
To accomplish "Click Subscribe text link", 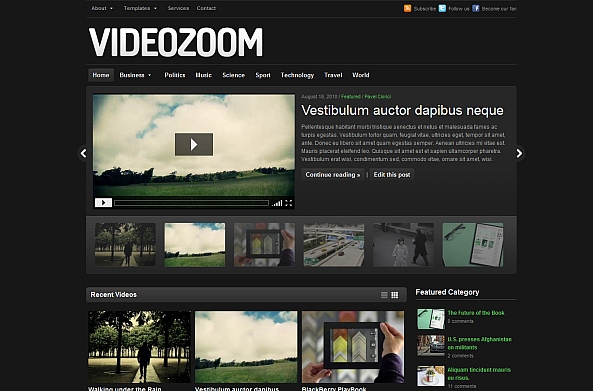I will (x=425, y=8).
